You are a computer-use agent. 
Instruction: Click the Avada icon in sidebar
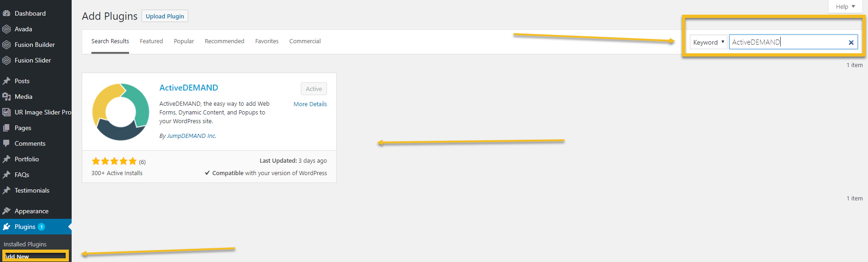click(x=6, y=29)
